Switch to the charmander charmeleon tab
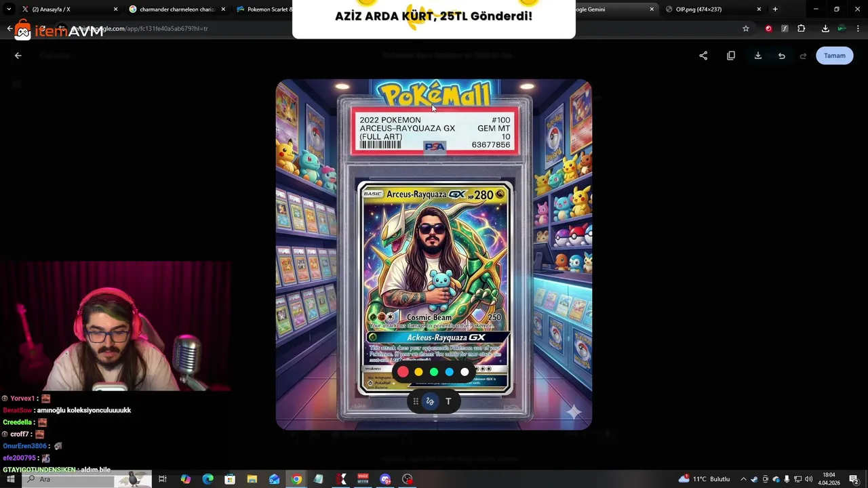Viewport: 868px width, 488px height. click(x=176, y=9)
